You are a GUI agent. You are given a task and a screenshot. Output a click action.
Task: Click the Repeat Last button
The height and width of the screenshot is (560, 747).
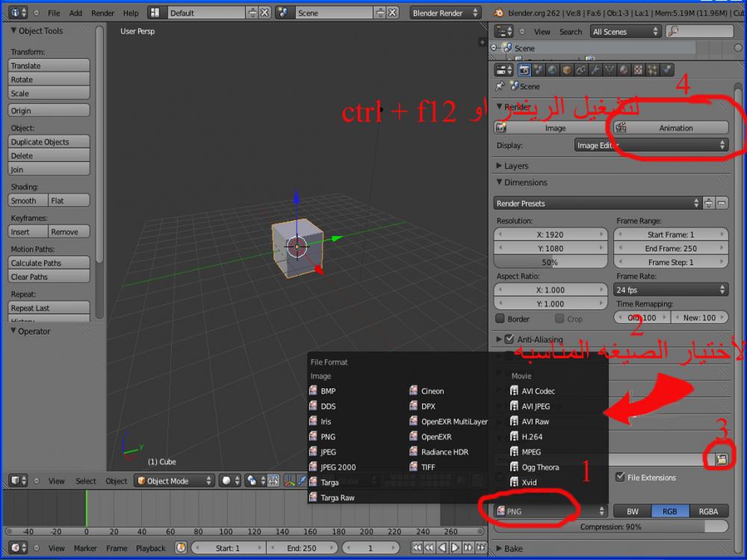point(49,308)
